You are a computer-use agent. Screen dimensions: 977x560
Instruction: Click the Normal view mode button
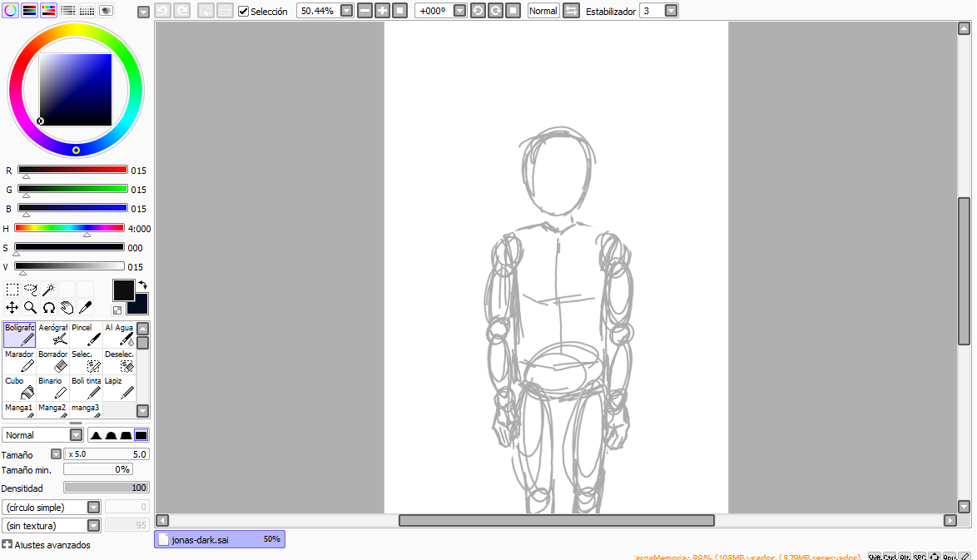pos(543,11)
